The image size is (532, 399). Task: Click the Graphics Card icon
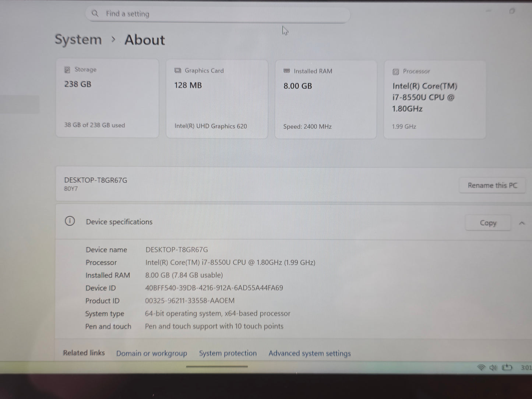[178, 70]
